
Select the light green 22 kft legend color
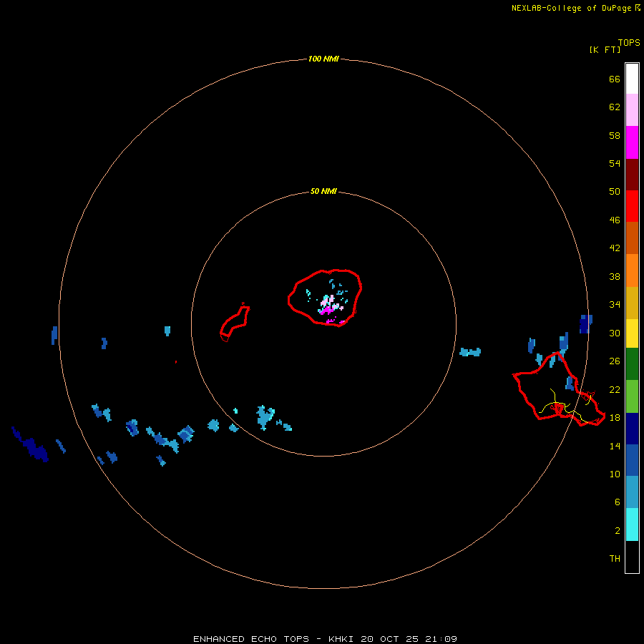[x=632, y=396]
